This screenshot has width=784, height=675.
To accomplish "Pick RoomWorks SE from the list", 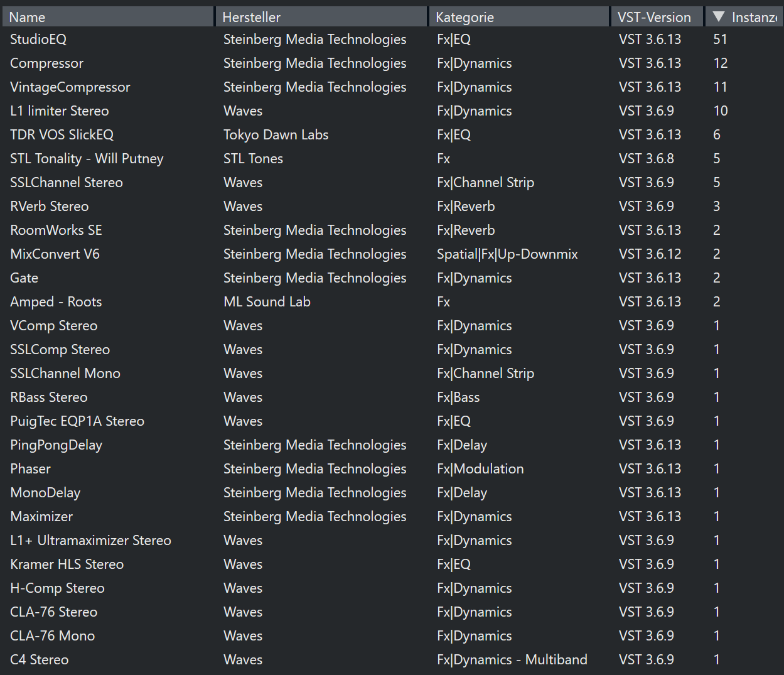I will point(56,230).
